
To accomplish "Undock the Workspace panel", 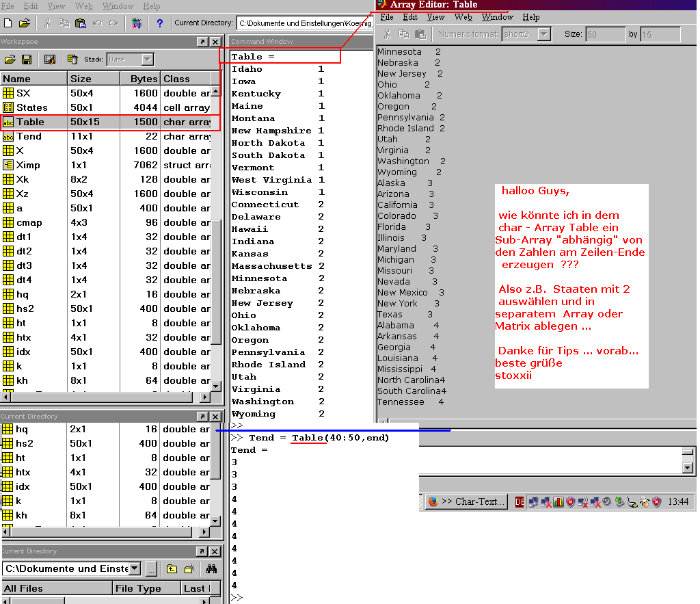I will click(202, 42).
